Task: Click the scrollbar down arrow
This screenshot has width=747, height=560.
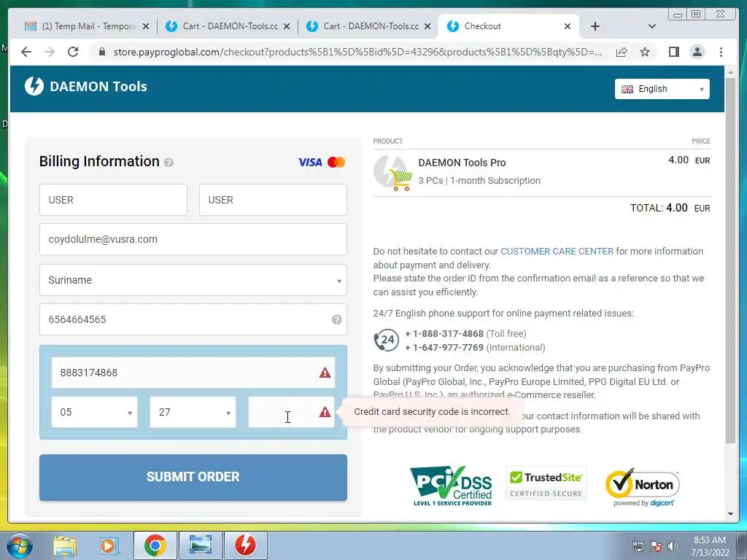Action: 730,514
